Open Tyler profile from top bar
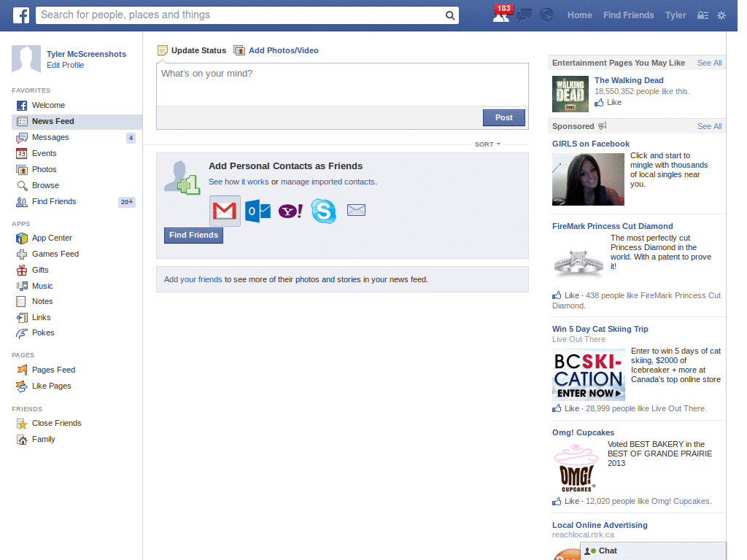This screenshot has height=560, width=747. point(676,15)
